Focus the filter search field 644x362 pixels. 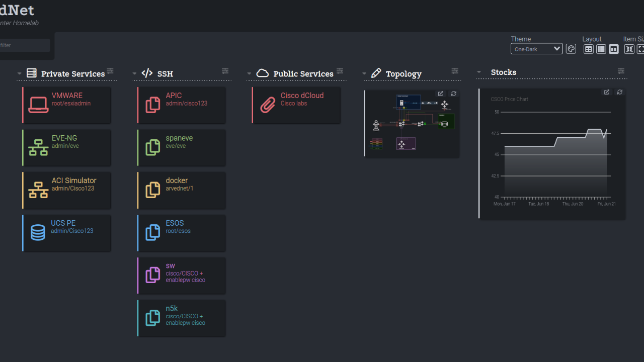point(25,45)
